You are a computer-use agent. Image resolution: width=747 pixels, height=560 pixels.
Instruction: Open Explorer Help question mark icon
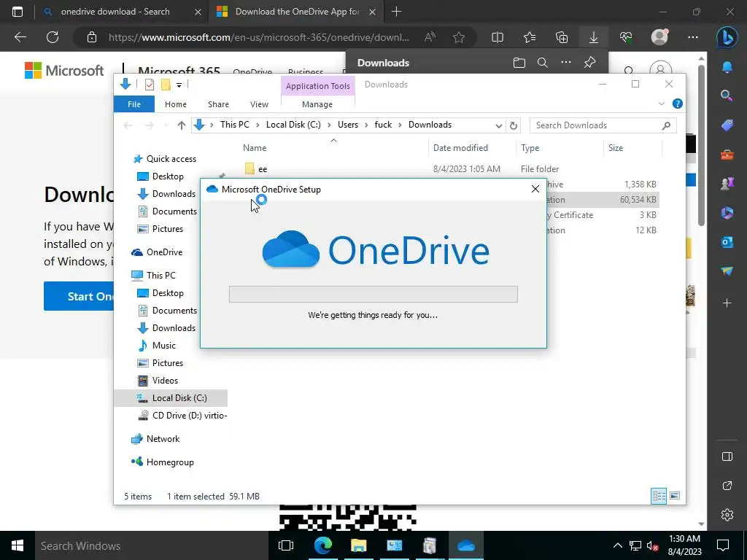677,104
